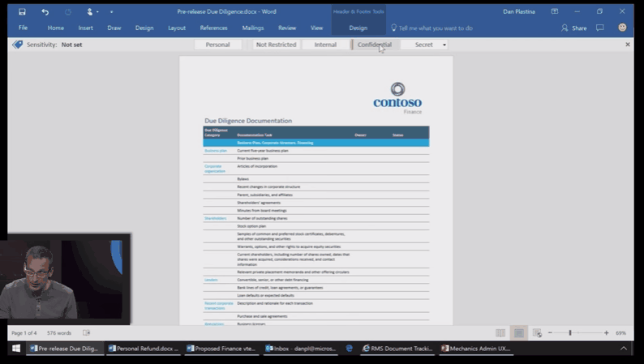Expand the dropdown arrow next to Secret
This screenshot has height=364, width=644.
click(x=444, y=45)
